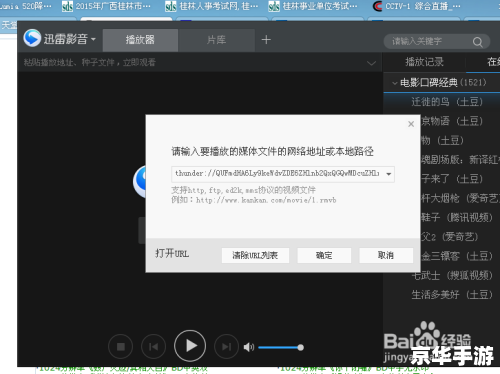Select 生活多美好 (土豆) in the list
The width and height of the screenshot is (500, 374).
[452, 295]
